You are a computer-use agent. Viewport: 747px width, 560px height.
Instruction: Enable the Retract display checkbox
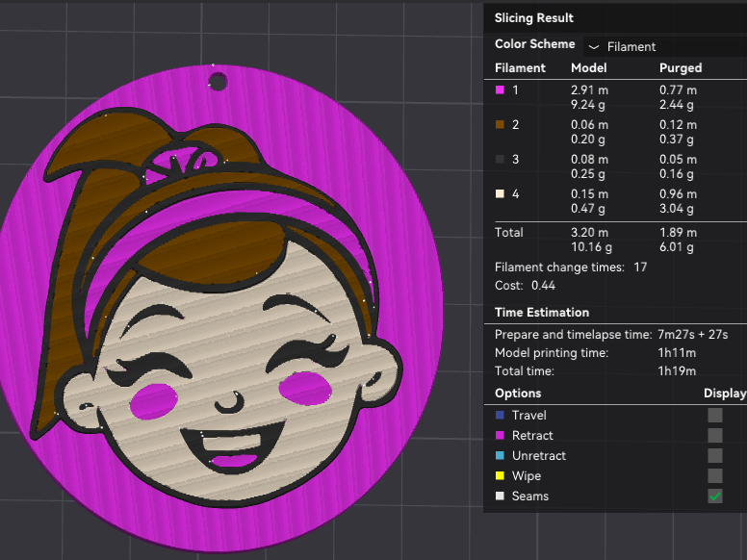[x=714, y=435]
